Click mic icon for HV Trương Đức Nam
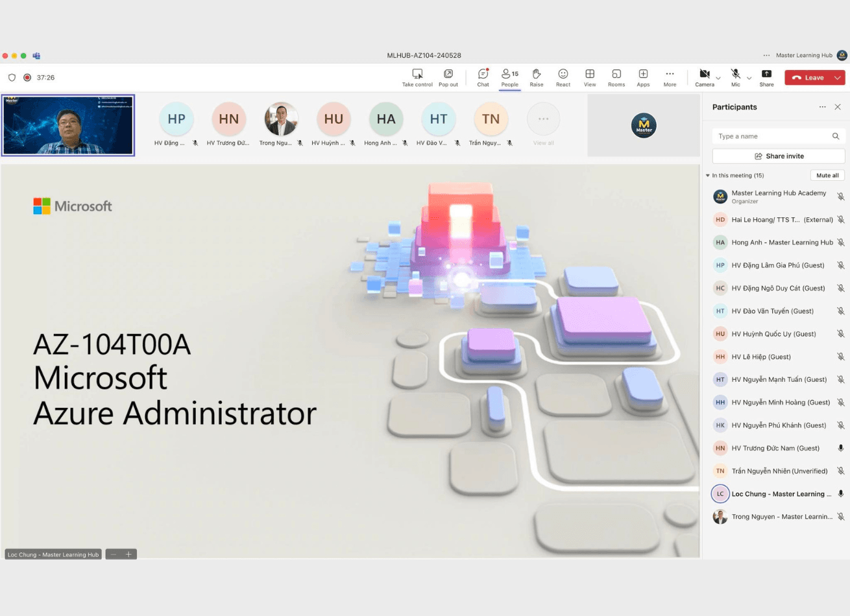Image resolution: width=850 pixels, height=616 pixels. coord(841,448)
